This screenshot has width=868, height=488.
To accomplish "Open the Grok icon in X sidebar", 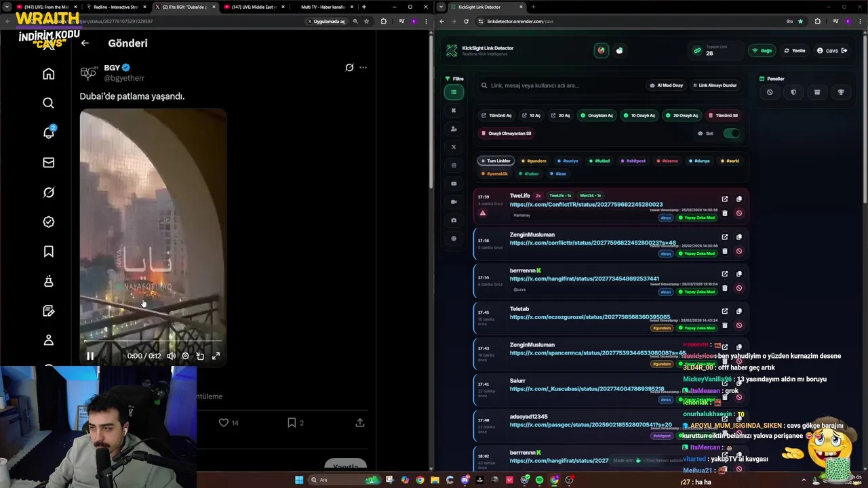I will [x=48, y=192].
